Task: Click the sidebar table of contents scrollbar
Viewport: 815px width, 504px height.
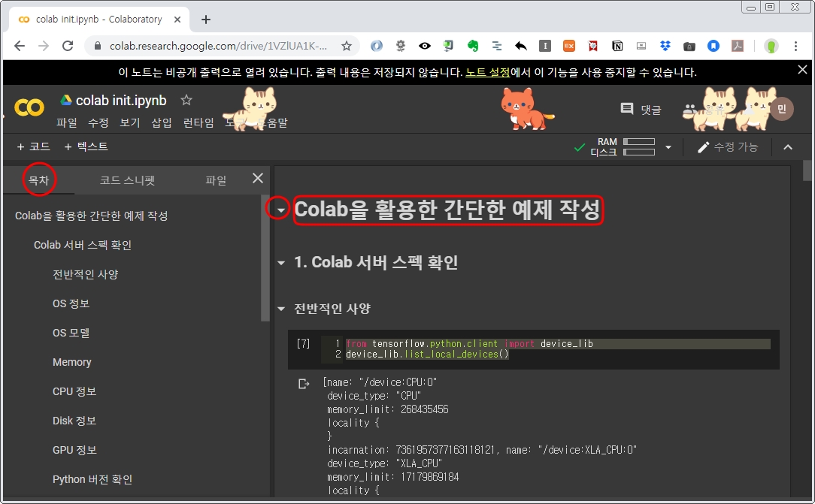Action: (265, 258)
